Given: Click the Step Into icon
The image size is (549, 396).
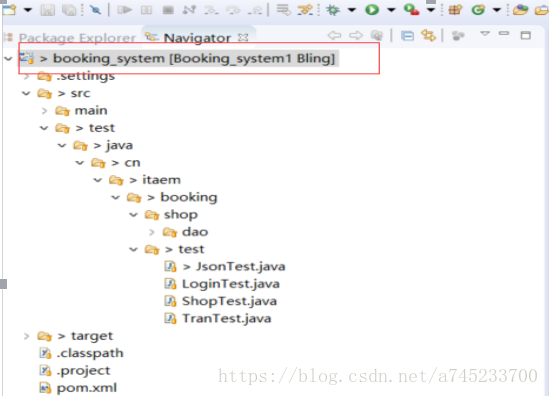Looking at the screenshot, I should pos(211,10).
